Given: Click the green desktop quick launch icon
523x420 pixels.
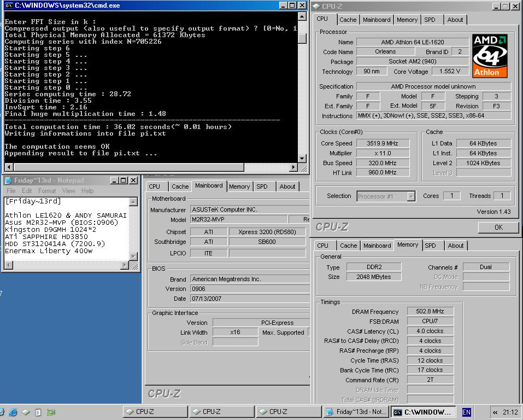Looking at the screenshot, I should (x=51, y=412).
